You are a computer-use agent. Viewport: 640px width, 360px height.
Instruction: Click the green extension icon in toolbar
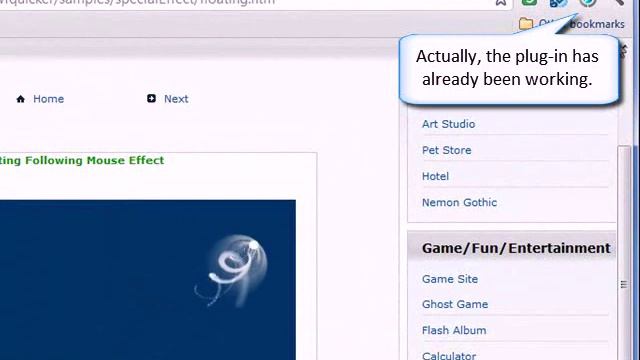(x=529, y=2)
